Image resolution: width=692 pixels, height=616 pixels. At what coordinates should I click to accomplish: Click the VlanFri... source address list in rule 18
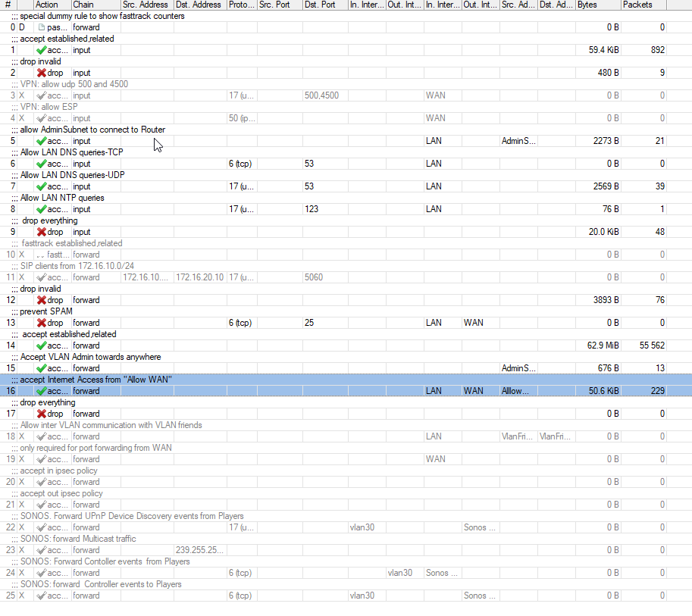click(x=517, y=436)
